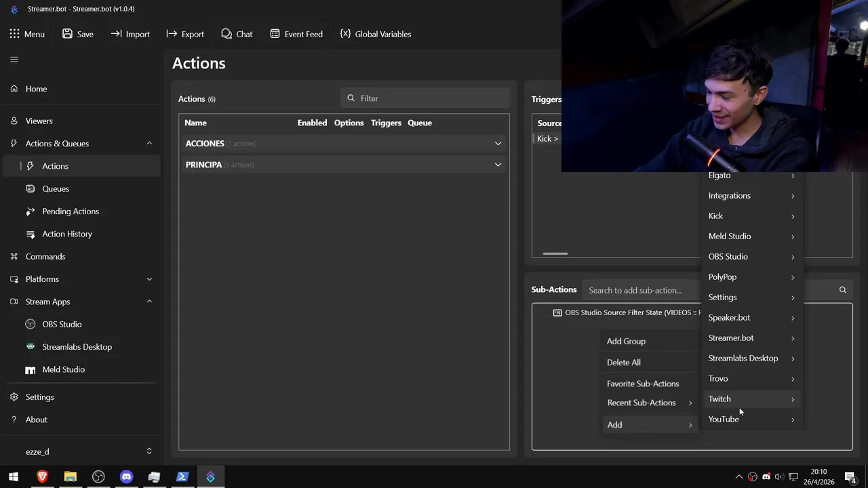This screenshot has width=868, height=488.
Task: Open File Explorer in the taskbar
Action: pos(70,476)
